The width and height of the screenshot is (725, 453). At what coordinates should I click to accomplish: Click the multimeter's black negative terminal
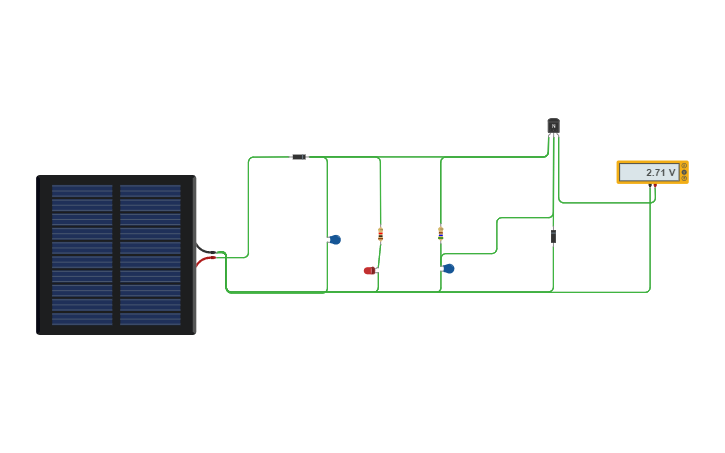click(650, 185)
